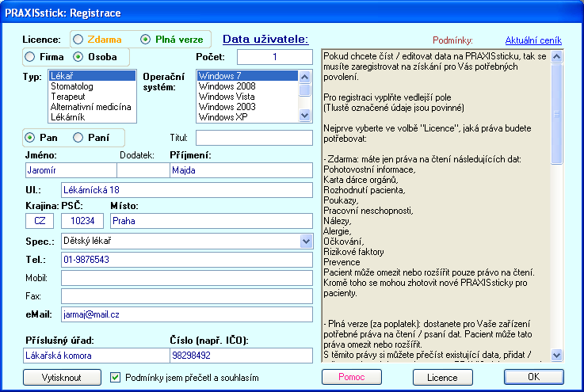Screen dimensions: 584x392
Task: Click the conditions text scrollbar up arrow
Action: (557, 56)
